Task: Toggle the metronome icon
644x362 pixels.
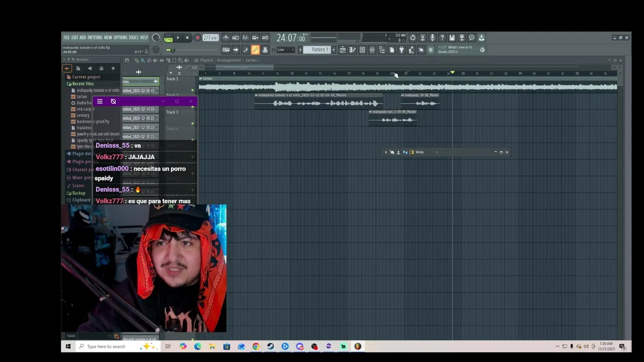Action: point(226,38)
